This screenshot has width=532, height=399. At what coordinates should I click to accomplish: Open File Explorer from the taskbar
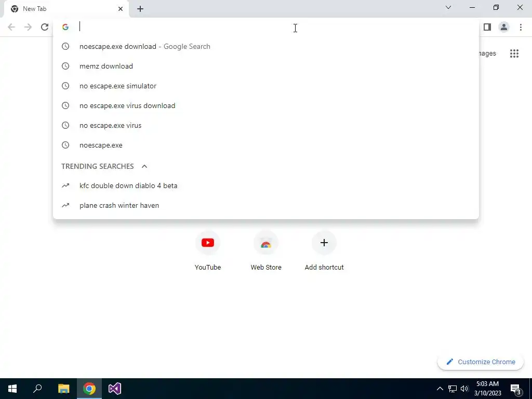(63, 389)
